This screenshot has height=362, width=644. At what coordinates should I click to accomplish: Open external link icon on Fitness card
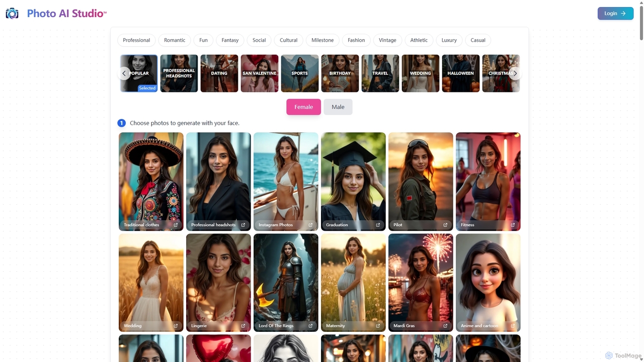pyautogui.click(x=513, y=225)
